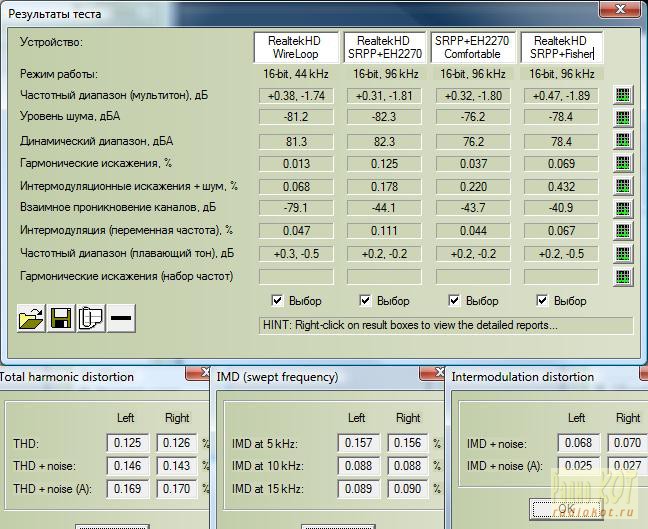Click crosstalk value -79.1
The image size is (648, 529).
296,207
